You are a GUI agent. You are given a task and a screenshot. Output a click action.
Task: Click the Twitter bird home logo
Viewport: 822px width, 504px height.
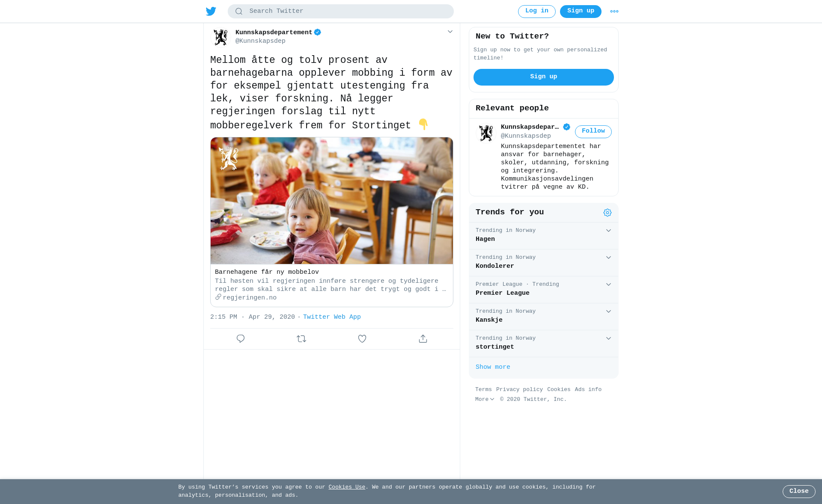(211, 11)
